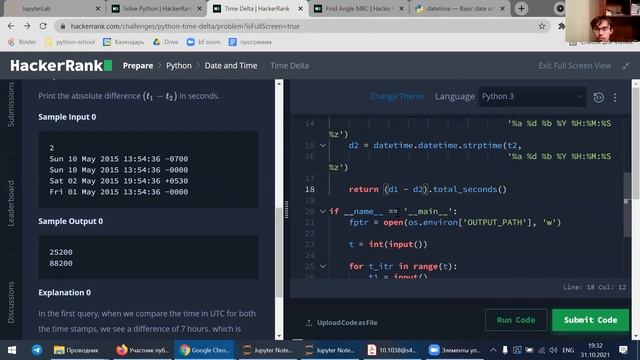The width and height of the screenshot is (640, 360).
Task: Open the Binder bookmark
Action: pyautogui.click(x=22, y=42)
